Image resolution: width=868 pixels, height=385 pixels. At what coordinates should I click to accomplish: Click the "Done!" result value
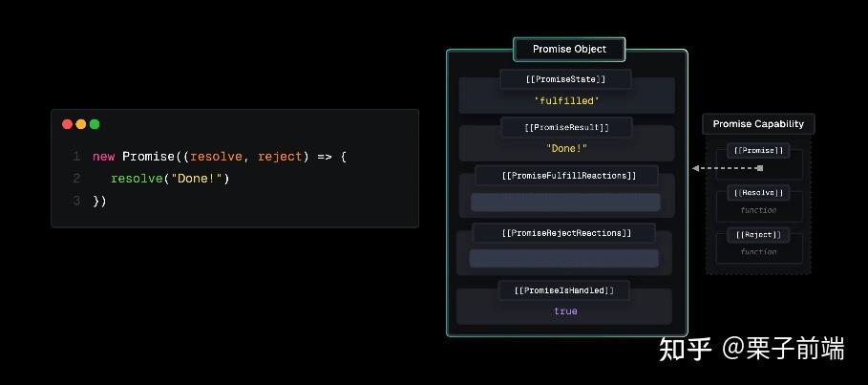coord(566,148)
